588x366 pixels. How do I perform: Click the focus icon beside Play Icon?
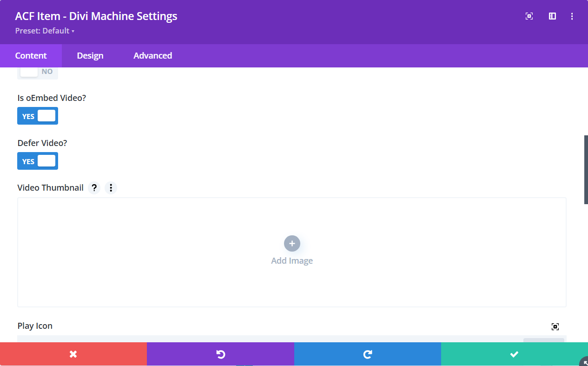tap(555, 326)
